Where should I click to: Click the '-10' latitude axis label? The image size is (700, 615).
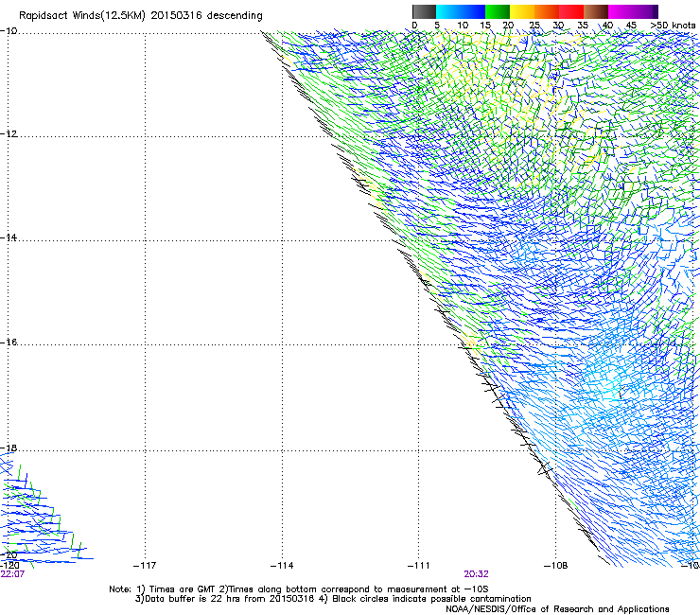[9, 30]
